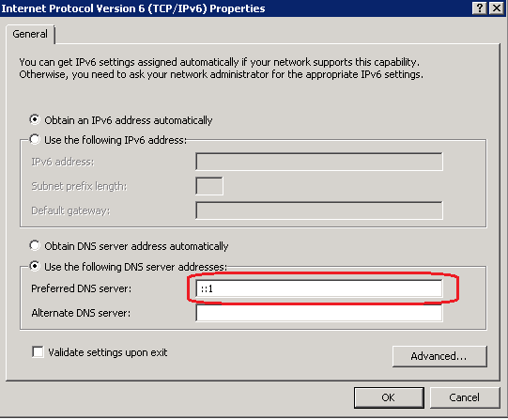508x420 pixels.
Task: Confirm settings with the OK button
Action: click(x=389, y=397)
